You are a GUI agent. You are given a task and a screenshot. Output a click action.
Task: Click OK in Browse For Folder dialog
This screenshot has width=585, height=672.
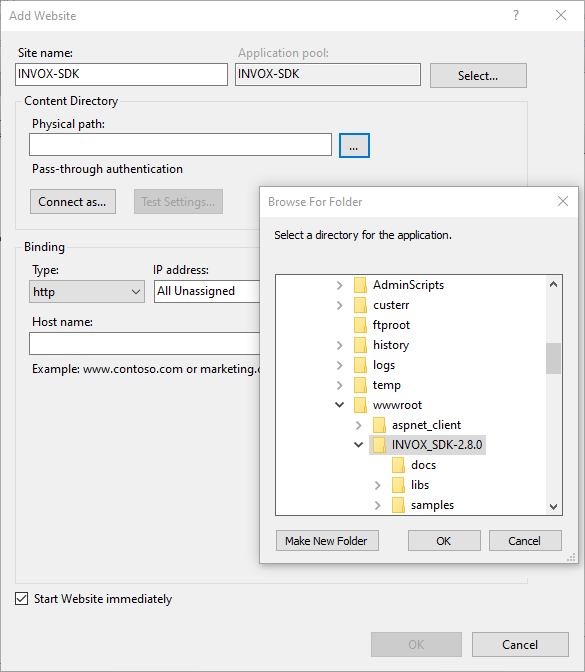pyautogui.click(x=444, y=541)
